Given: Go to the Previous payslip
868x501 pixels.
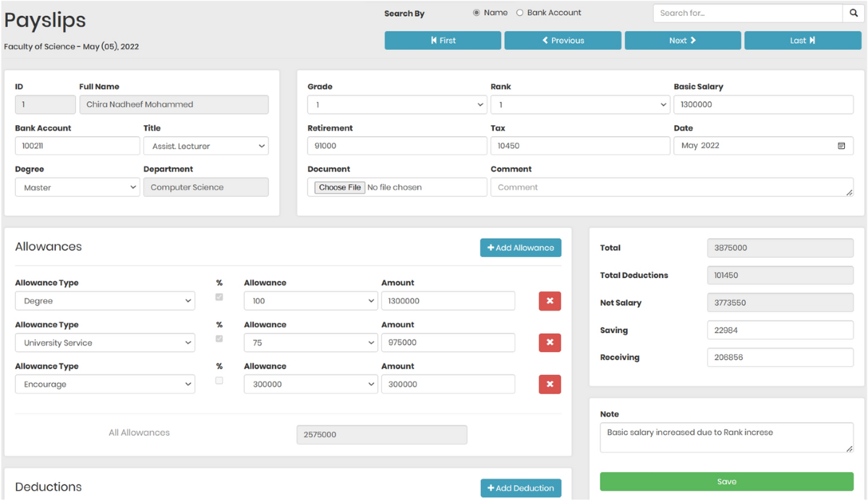Looking at the screenshot, I should (563, 41).
